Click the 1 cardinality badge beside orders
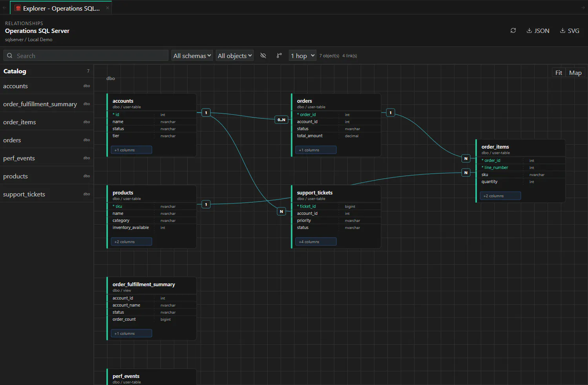 tap(391, 113)
